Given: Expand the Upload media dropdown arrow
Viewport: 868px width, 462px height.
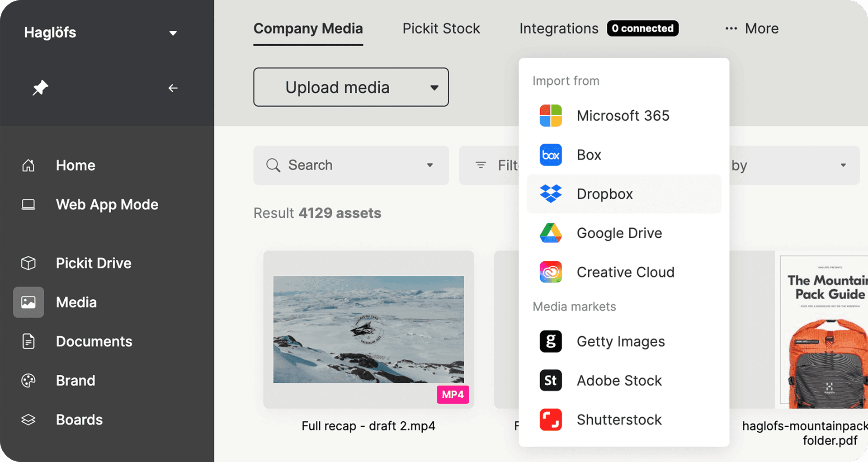Looking at the screenshot, I should click(x=434, y=88).
